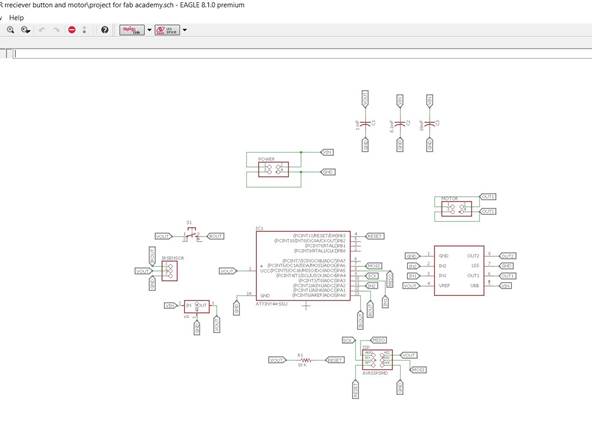Viewport: 592px width, 426px height.
Task: Click the VOUT label on driver VREF pin
Action: 411,286
